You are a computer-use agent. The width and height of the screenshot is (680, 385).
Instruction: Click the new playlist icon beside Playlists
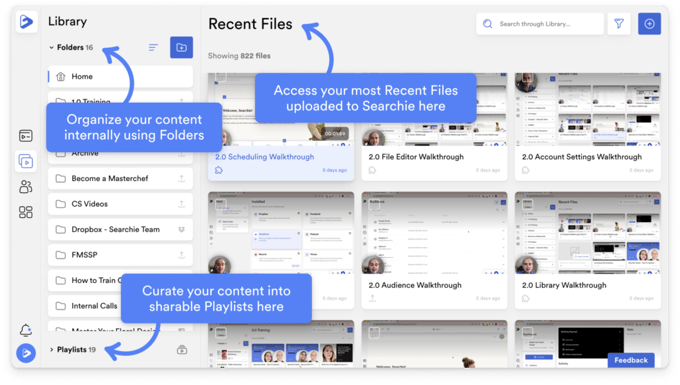(182, 350)
